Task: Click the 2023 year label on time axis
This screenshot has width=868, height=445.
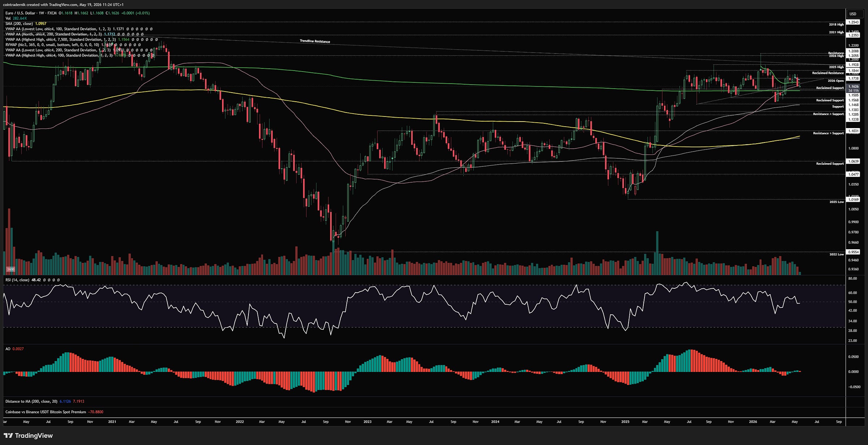Action: (x=367, y=421)
